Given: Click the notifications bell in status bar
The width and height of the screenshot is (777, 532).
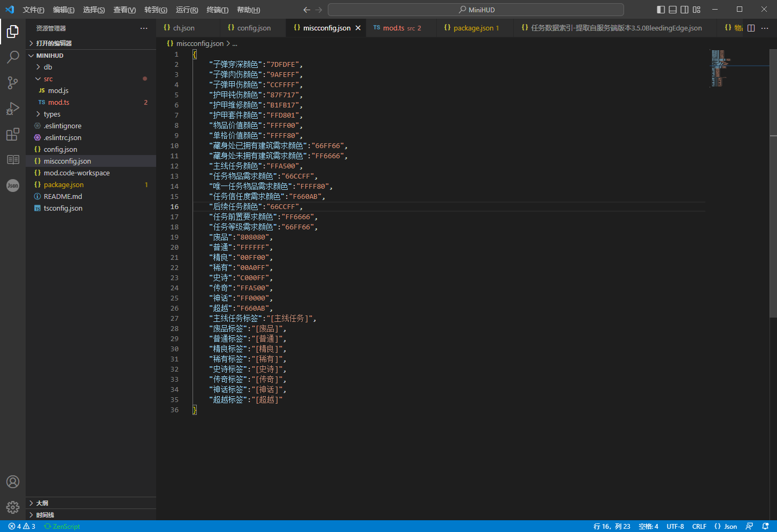Looking at the screenshot, I should [765, 526].
